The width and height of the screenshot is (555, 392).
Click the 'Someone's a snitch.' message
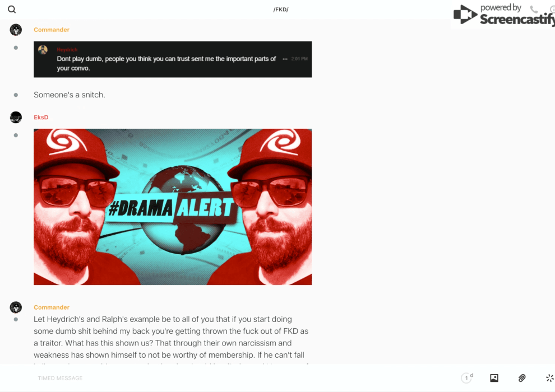(x=70, y=95)
